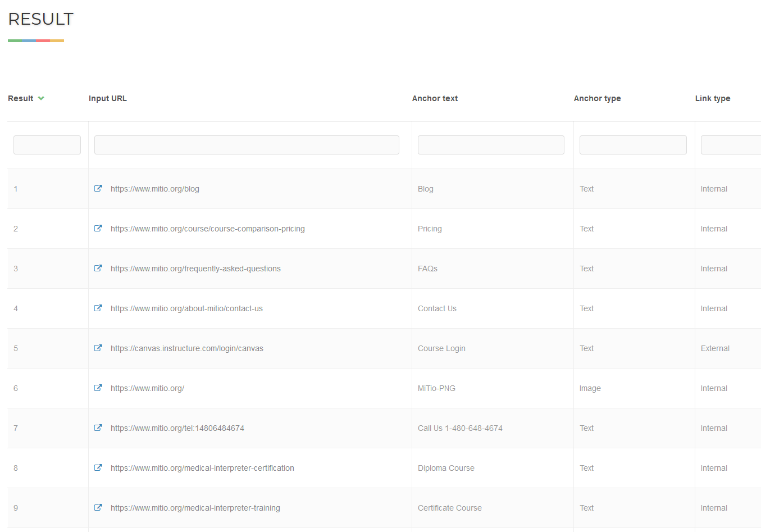Open external link icon for medical-interpreter-certification row
This screenshot has height=532, width=761.
[98, 467]
